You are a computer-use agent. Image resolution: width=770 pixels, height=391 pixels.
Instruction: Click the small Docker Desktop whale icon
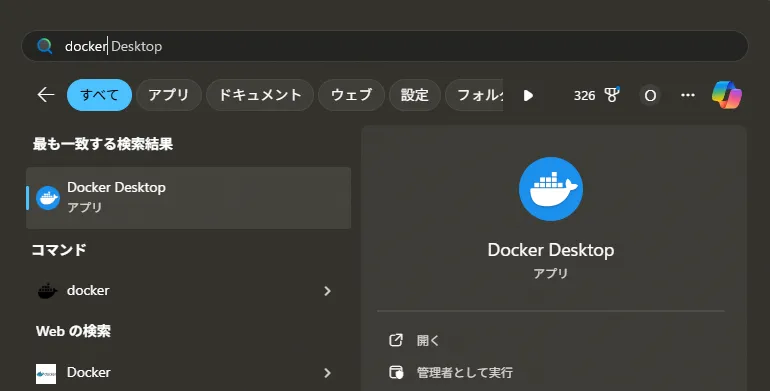click(x=48, y=198)
